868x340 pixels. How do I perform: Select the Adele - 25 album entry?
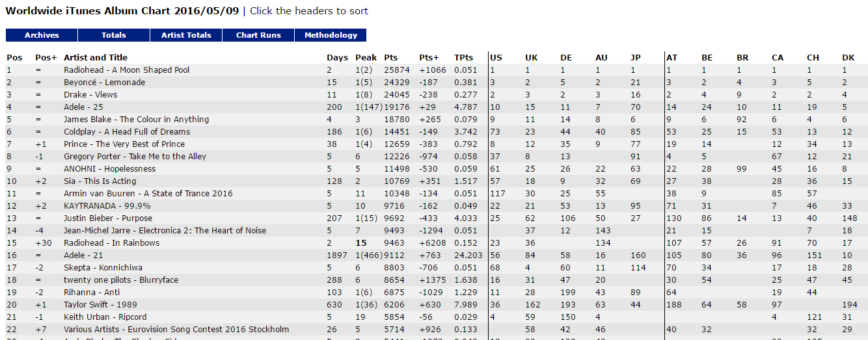point(437,107)
